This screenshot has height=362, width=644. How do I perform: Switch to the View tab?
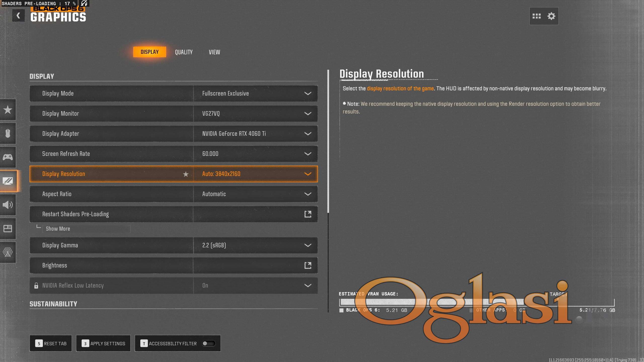(x=214, y=52)
